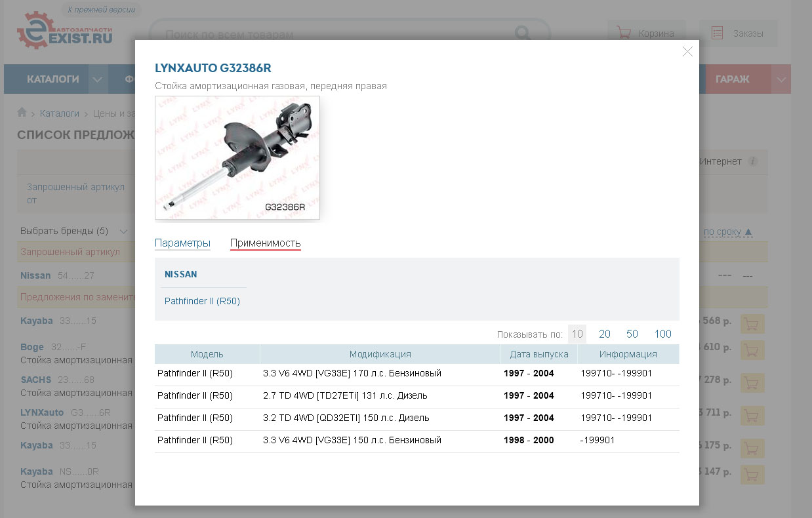The height and width of the screenshot is (518, 812).
Task: Expand the ГАРАЖ dropdown arrow
Action: pos(781,79)
